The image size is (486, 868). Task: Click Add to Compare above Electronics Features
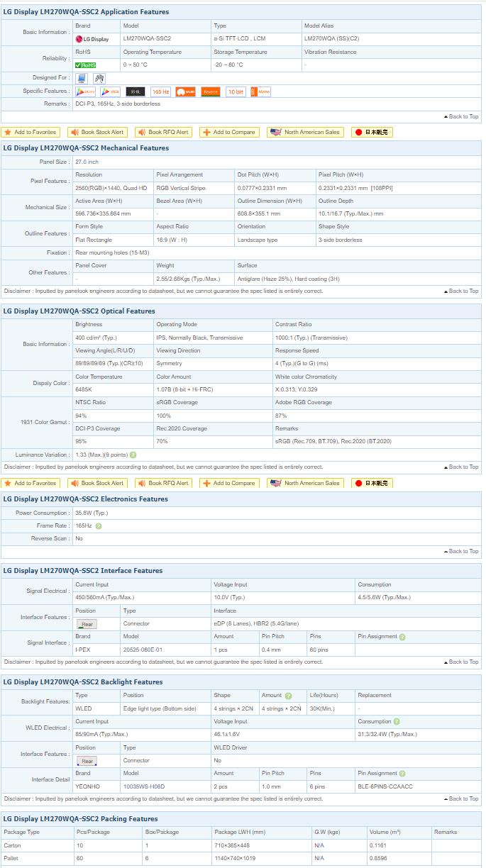click(229, 483)
